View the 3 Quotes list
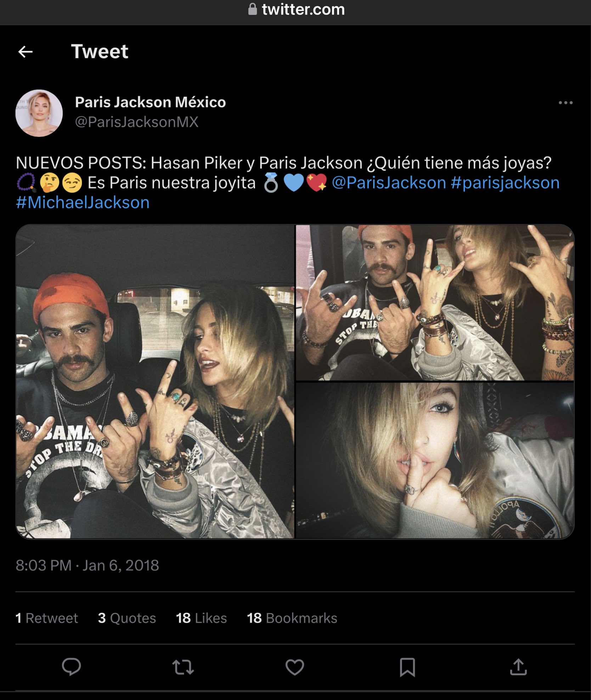Viewport: 591px width, 700px height. point(127,618)
